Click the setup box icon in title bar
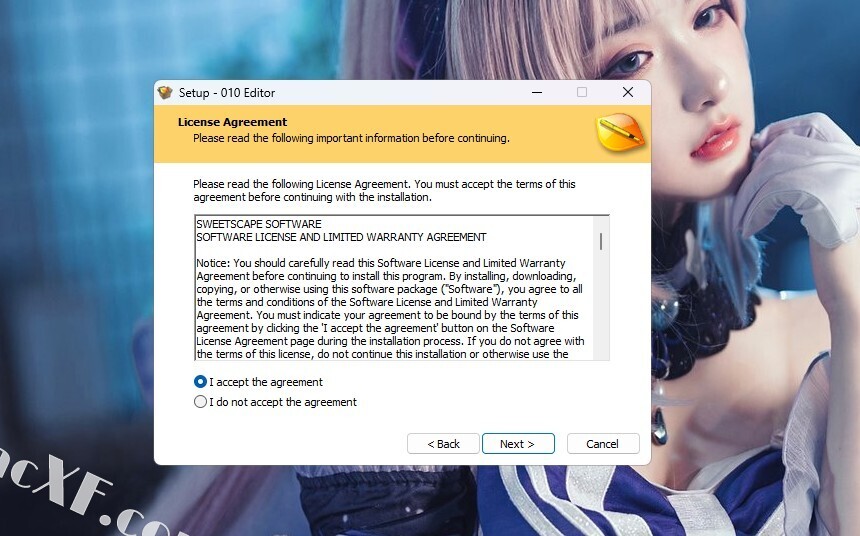The width and height of the screenshot is (860, 536). pos(165,93)
